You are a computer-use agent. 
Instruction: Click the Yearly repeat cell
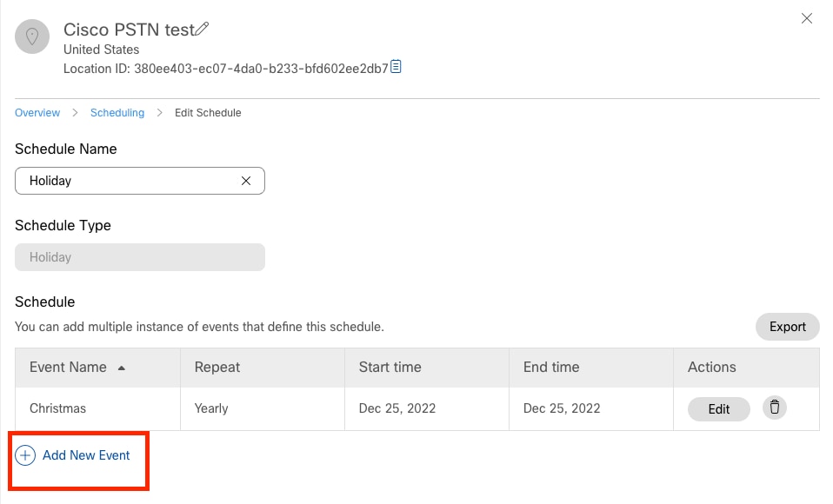coord(263,408)
